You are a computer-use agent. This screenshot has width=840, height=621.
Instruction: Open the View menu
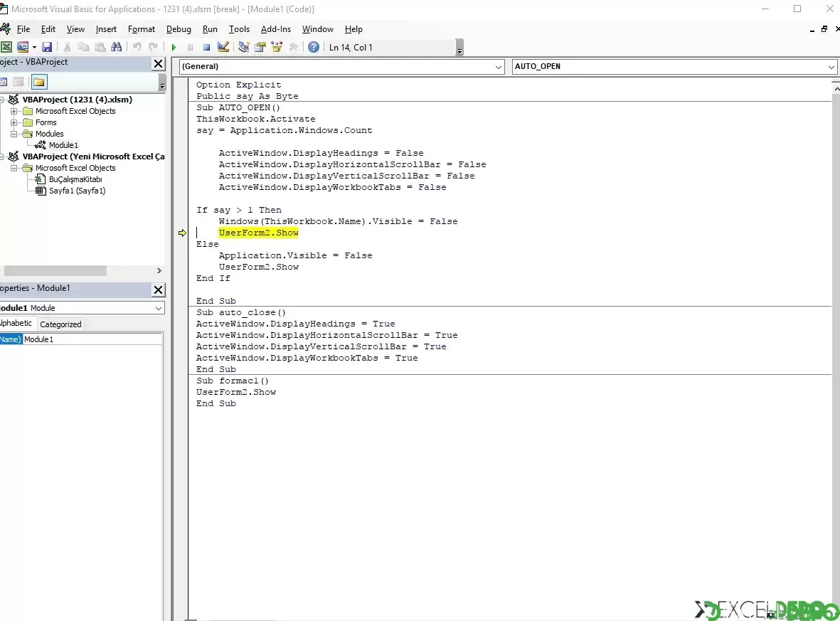tap(75, 29)
